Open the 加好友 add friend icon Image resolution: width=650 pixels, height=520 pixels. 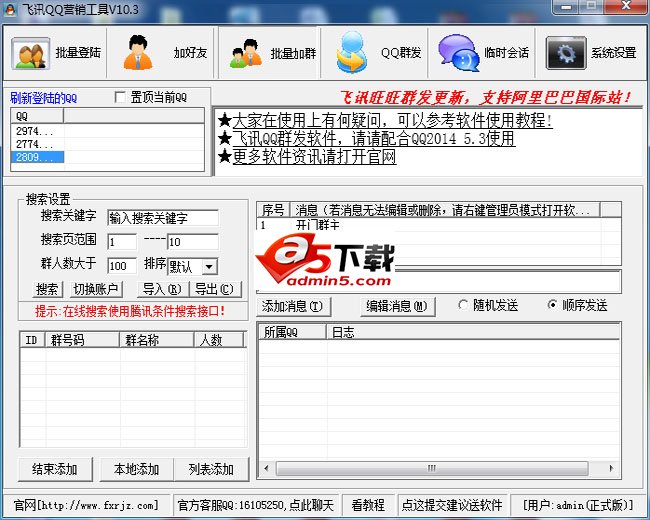138,52
